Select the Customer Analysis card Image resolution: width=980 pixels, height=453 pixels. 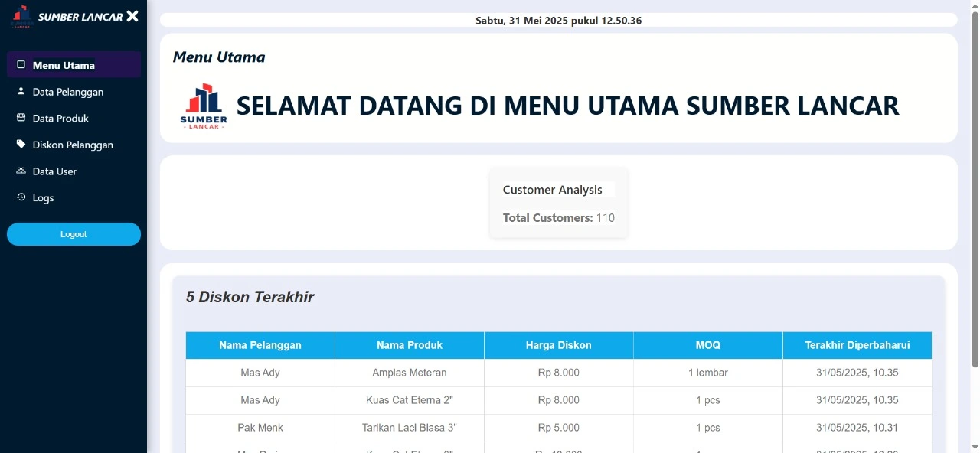pos(558,203)
